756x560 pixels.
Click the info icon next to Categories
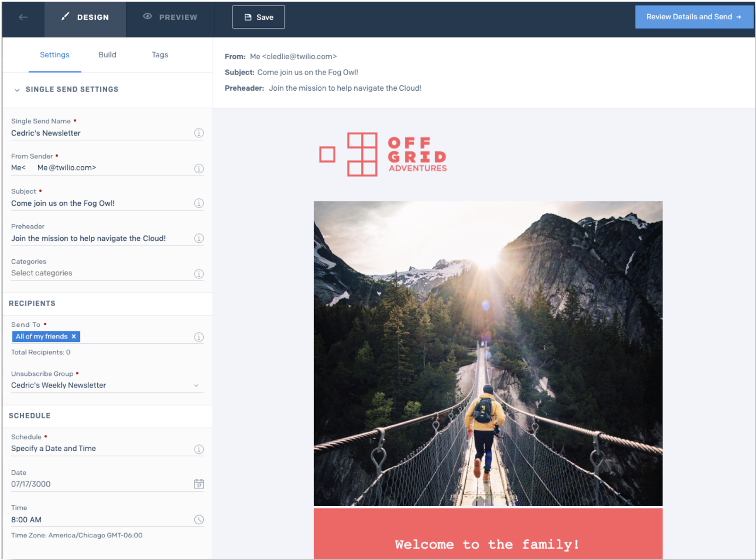pyautogui.click(x=199, y=273)
